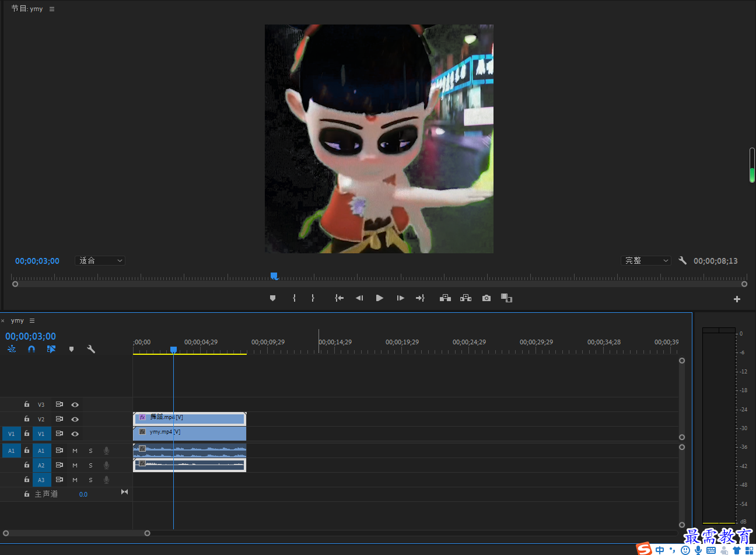The image size is (756, 555).
Task: Enable voice-over record on A1
Action: tap(106, 451)
